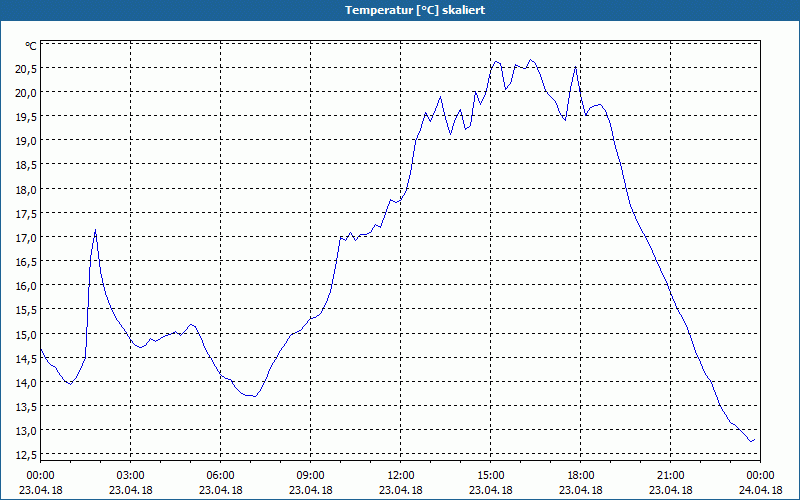Select the 18,5 y-axis label
Screen dimensions: 800x500
point(26,166)
